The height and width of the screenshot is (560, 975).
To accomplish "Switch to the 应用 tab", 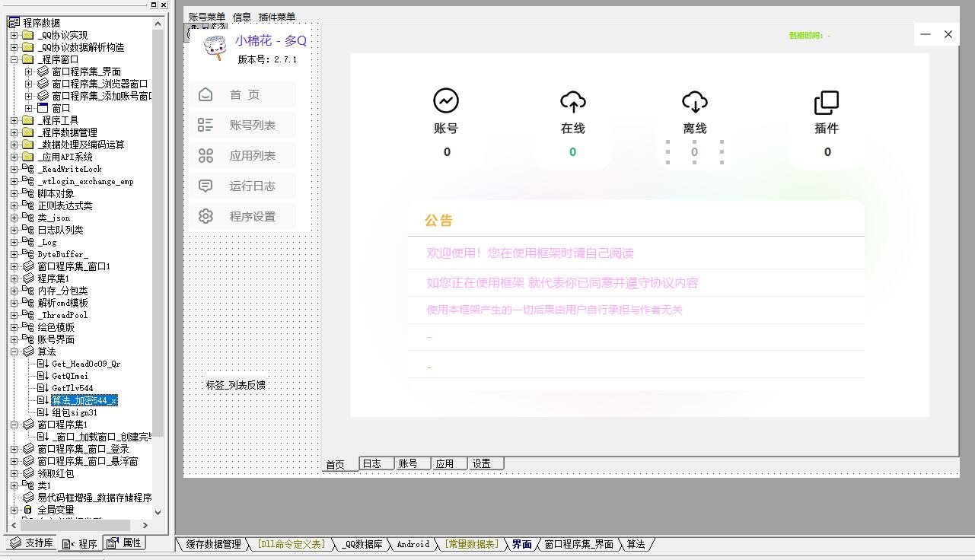I will coord(449,463).
